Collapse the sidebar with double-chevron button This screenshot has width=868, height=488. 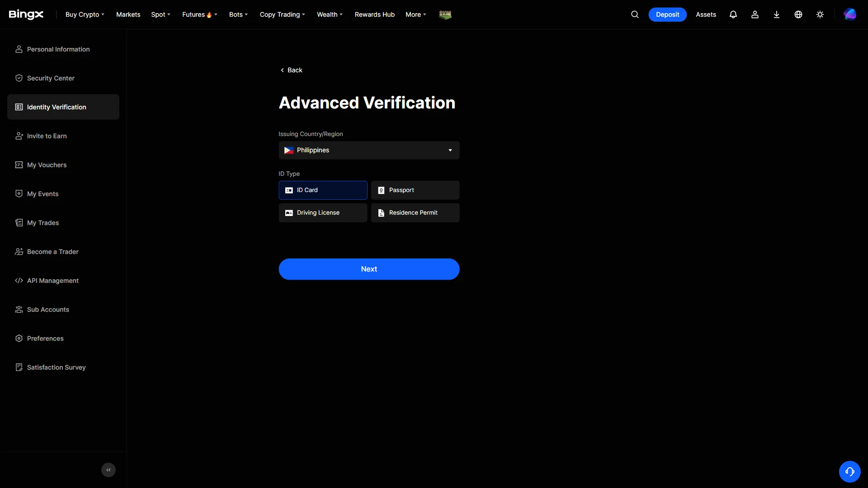coord(108,470)
